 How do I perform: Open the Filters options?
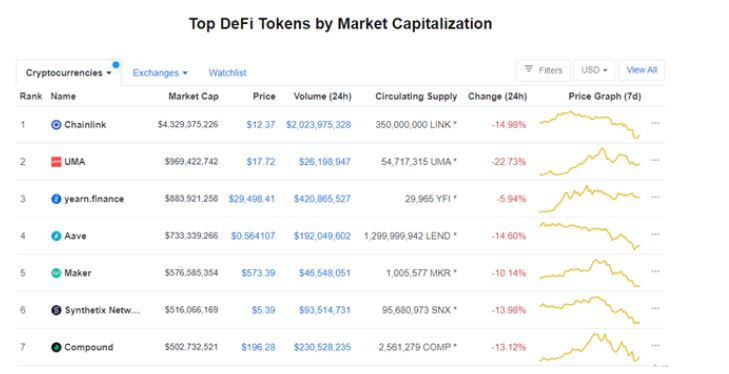coord(543,70)
